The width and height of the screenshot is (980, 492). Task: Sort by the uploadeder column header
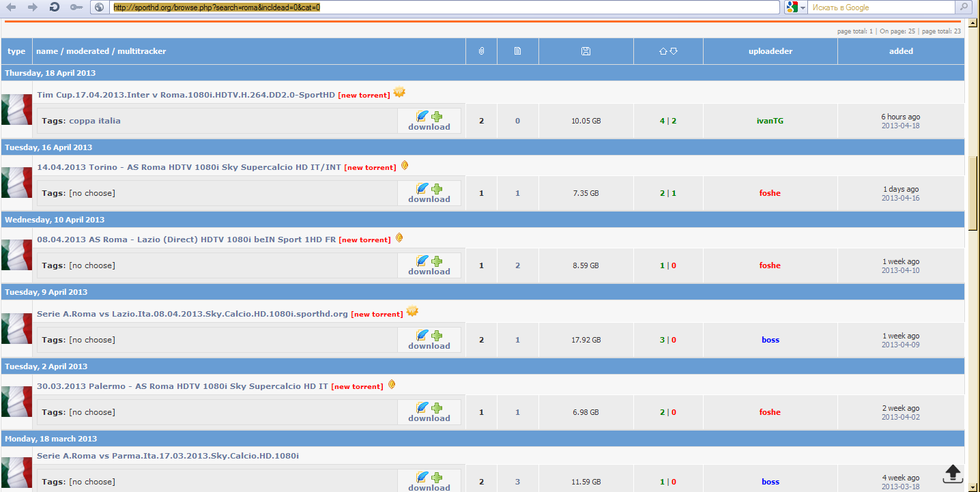click(x=770, y=51)
